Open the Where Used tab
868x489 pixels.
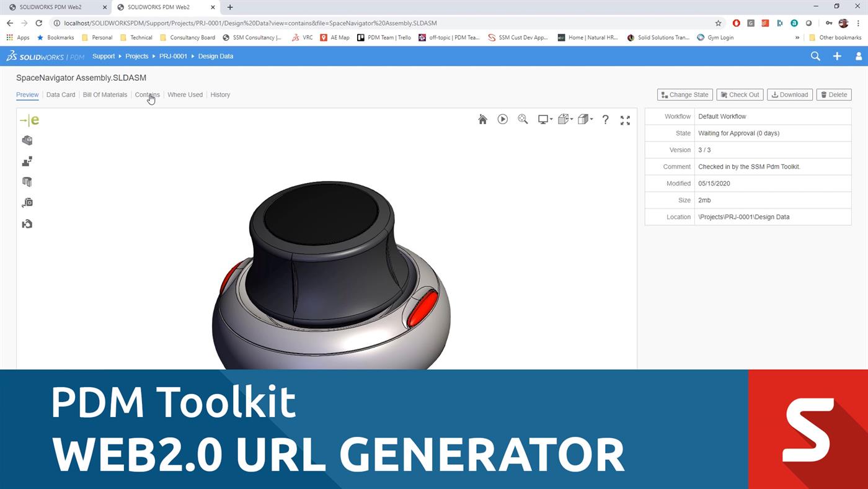pos(185,94)
